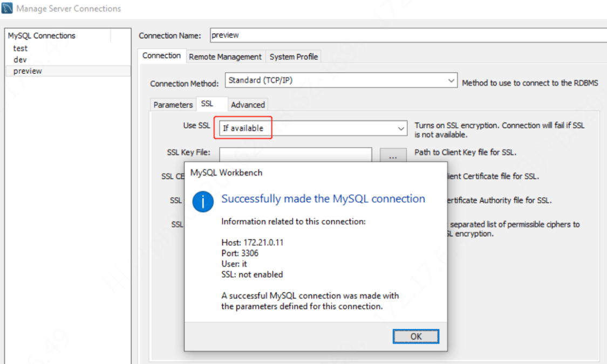Click 'Turns on SSL encryption' description text
Viewport: 607px width, 364px height.
pos(500,130)
